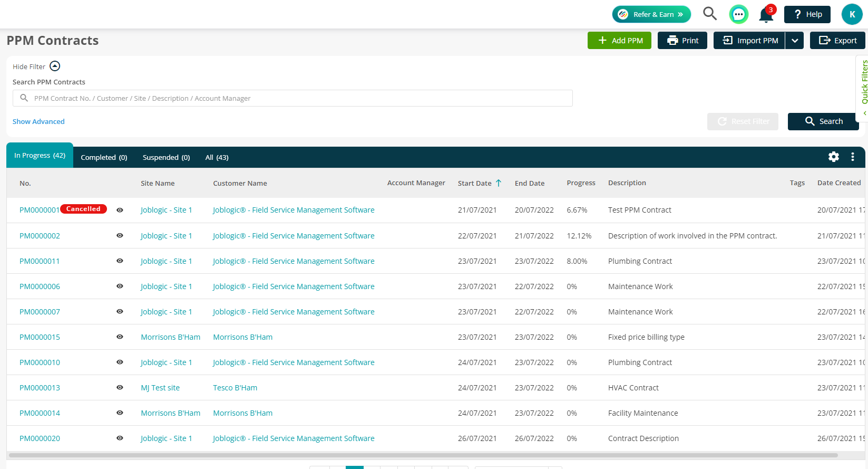Screen dimensions: 868x469
Task: Open the Help button
Action: (x=807, y=14)
